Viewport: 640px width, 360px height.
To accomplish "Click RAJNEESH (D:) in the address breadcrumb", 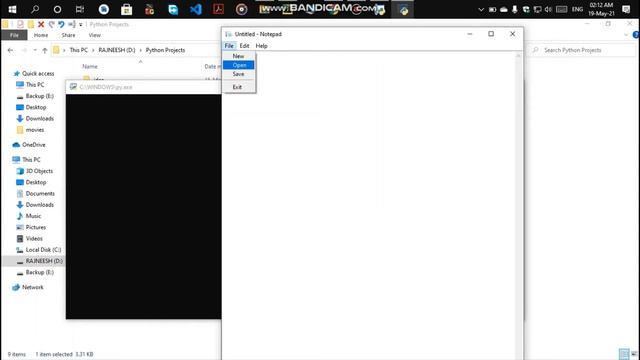I will point(117,50).
